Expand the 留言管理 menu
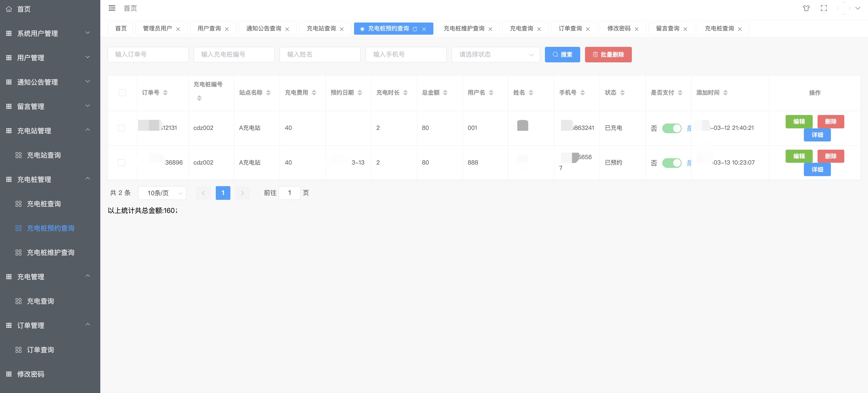 coord(50,106)
